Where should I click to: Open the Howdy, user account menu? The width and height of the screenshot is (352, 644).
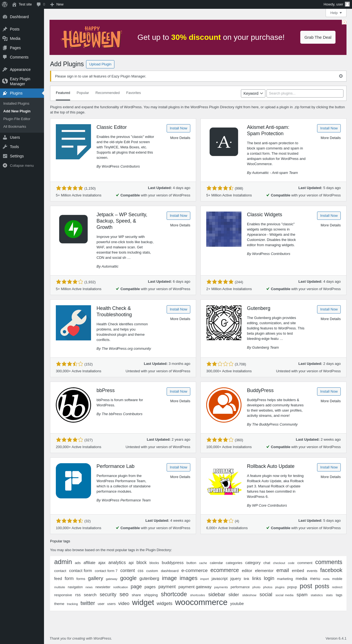pyautogui.click(x=337, y=4)
